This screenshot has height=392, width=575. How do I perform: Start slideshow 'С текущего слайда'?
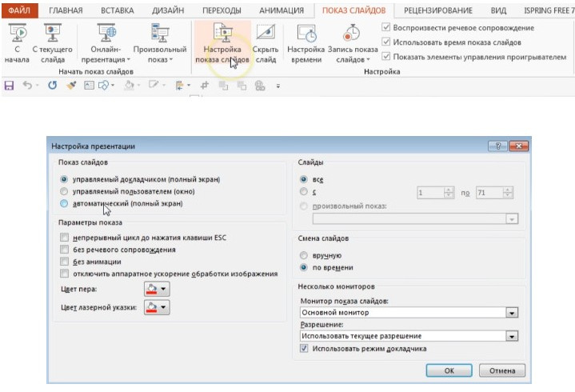click(x=54, y=34)
